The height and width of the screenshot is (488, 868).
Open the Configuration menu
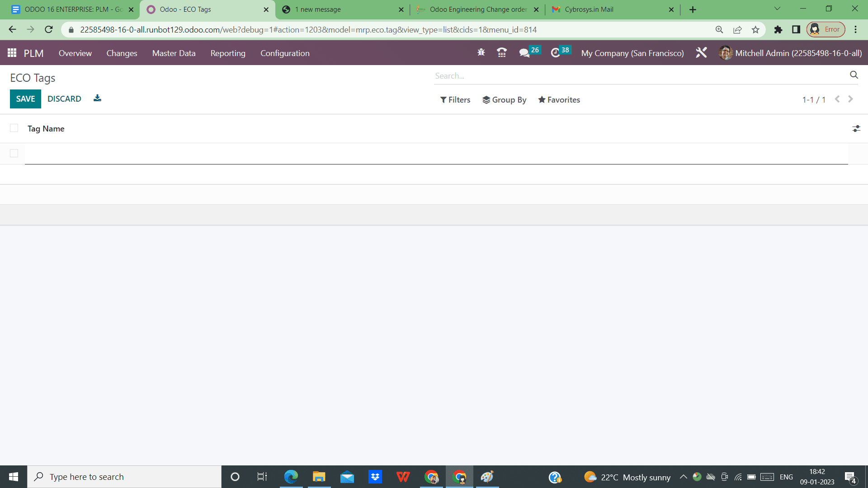click(285, 53)
